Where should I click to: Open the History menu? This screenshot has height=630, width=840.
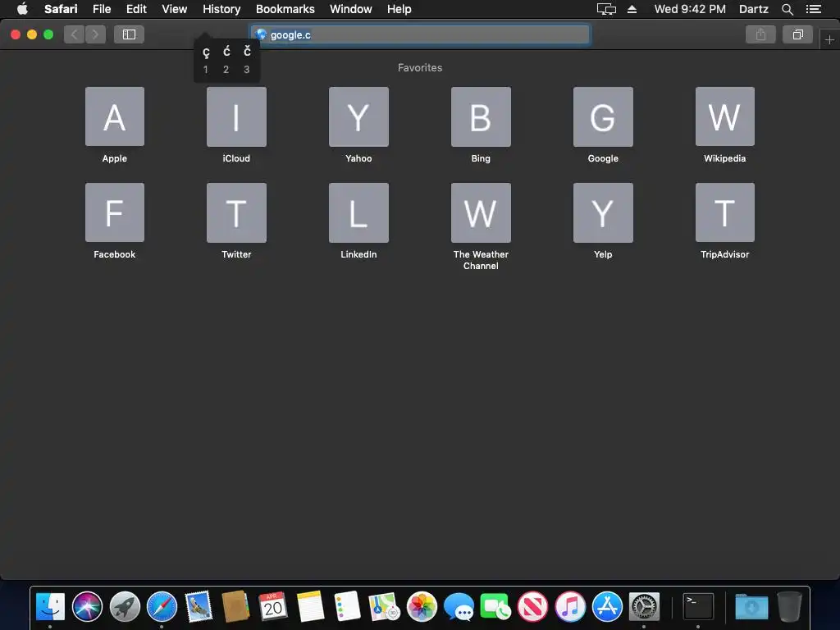(x=221, y=9)
